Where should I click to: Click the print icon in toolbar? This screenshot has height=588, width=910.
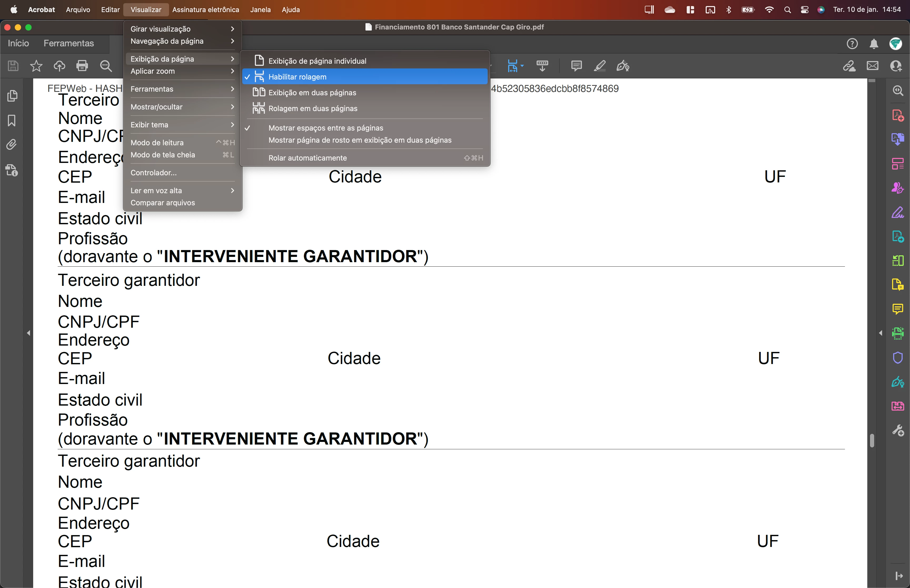82,66
